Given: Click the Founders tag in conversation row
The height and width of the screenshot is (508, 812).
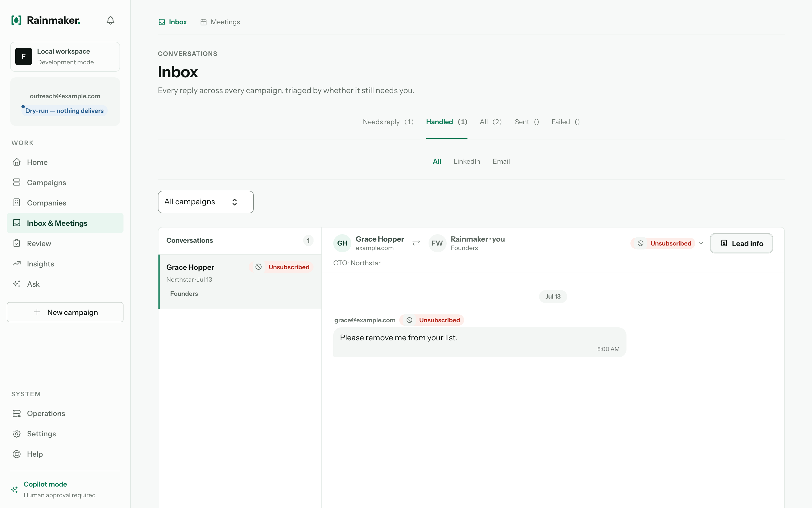Looking at the screenshot, I should click(x=184, y=294).
